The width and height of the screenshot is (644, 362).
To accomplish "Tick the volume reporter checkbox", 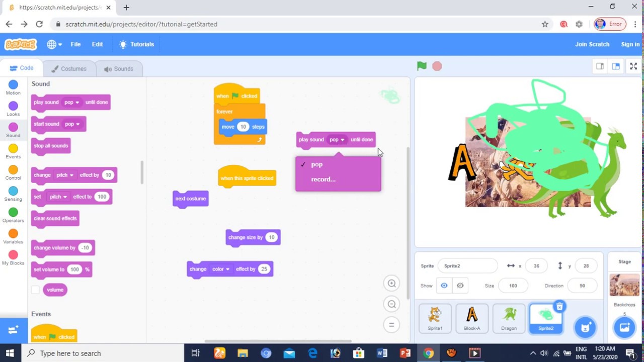I will (x=35, y=290).
